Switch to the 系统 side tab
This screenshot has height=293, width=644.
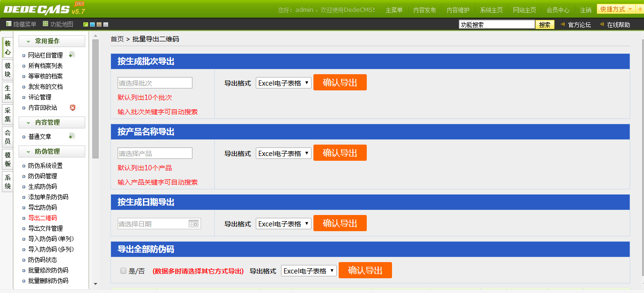click(7, 182)
